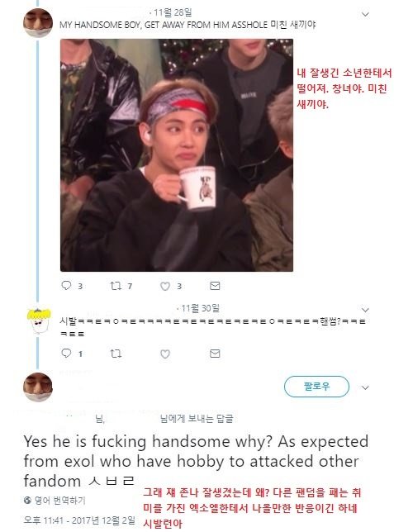Image resolution: width=394 pixels, height=532 pixels.
Task: Open chevron menu beside the 팔로우 button
Action: click(365, 387)
